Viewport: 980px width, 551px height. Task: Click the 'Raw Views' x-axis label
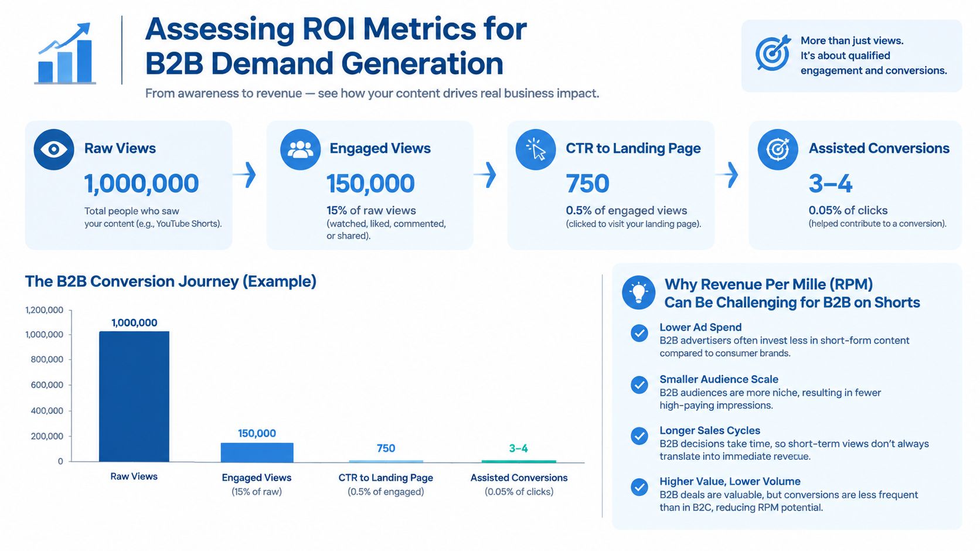(134, 477)
